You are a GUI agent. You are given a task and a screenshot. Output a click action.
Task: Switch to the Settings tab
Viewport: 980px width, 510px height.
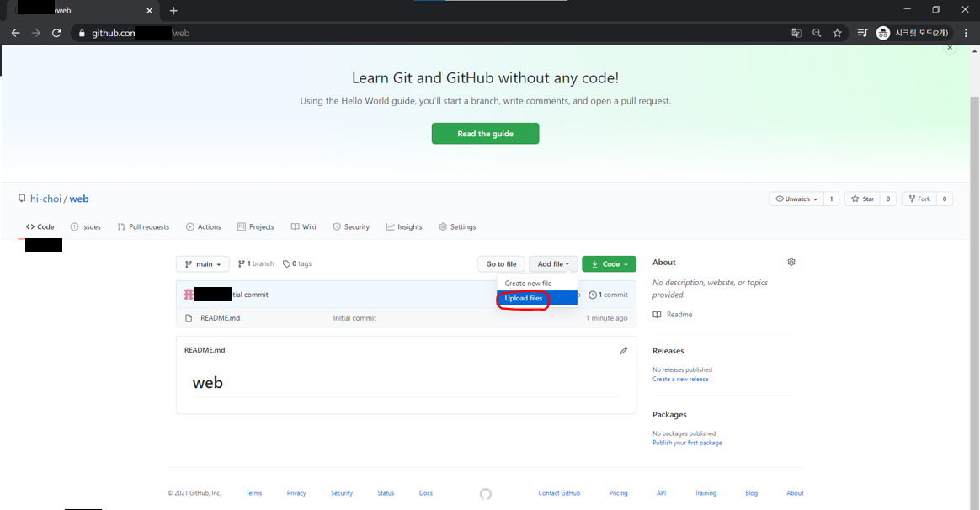[457, 227]
